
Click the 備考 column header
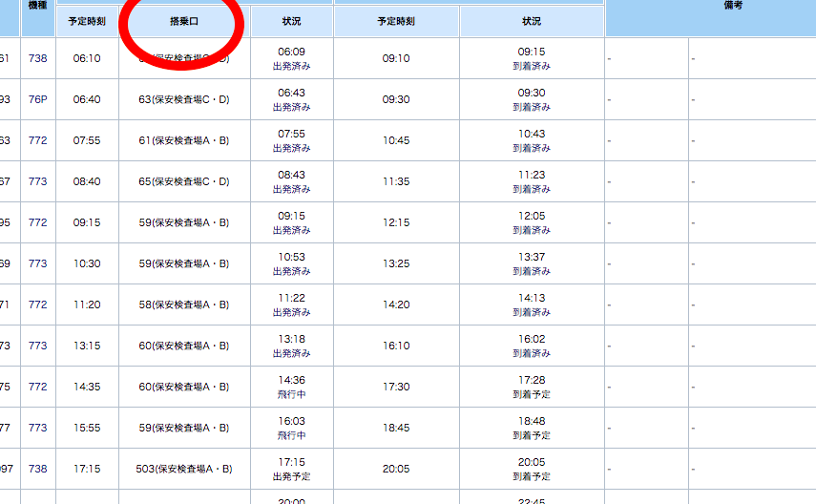[733, 6]
